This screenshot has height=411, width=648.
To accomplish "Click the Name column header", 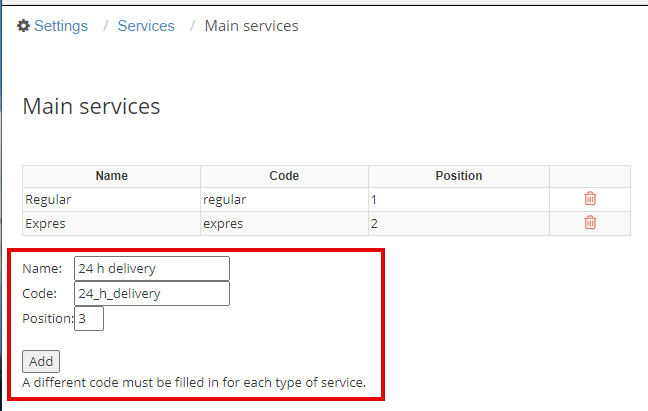I will 112,176.
